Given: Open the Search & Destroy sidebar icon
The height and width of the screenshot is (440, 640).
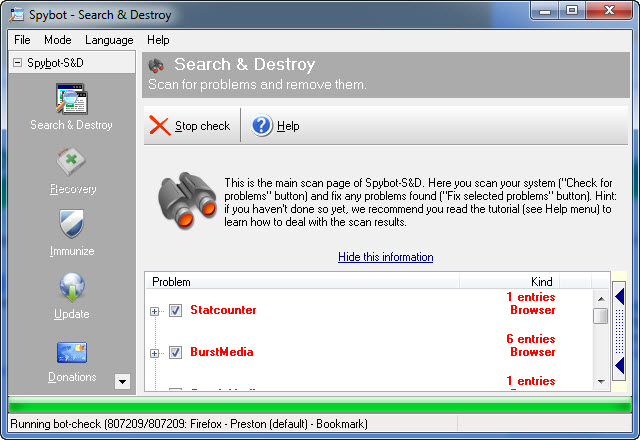Looking at the screenshot, I should coord(71,98).
